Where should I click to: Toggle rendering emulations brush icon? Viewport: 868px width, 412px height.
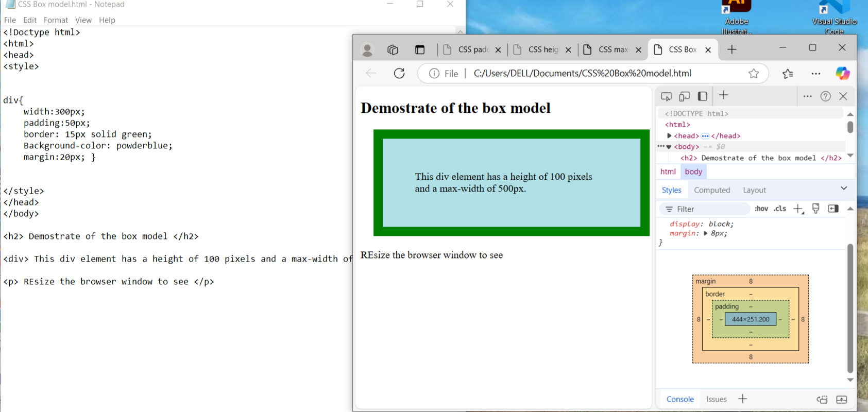[x=816, y=209]
